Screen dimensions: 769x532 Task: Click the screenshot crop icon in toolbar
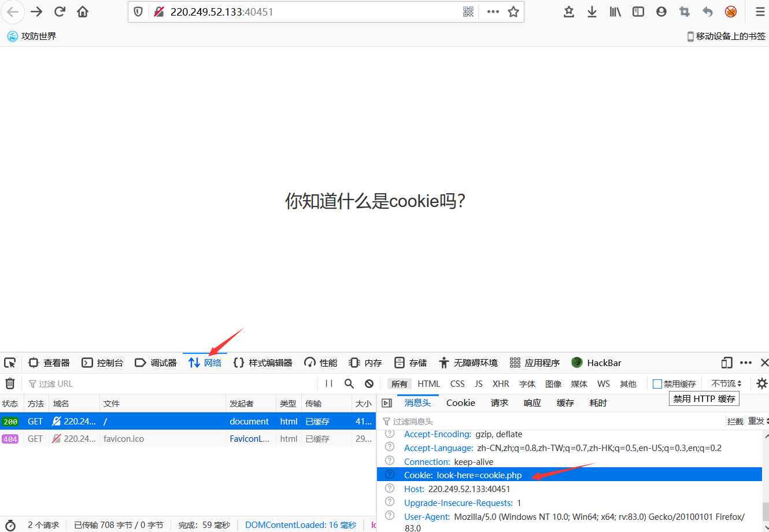pyautogui.click(x=685, y=12)
